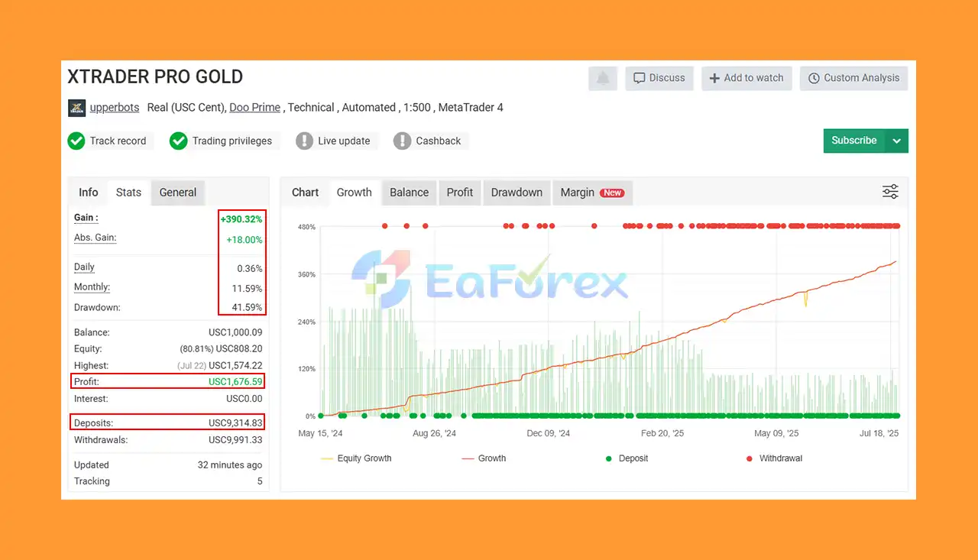Click the Live update label
This screenshot has height=560, width=978.
tap(344, 141)
